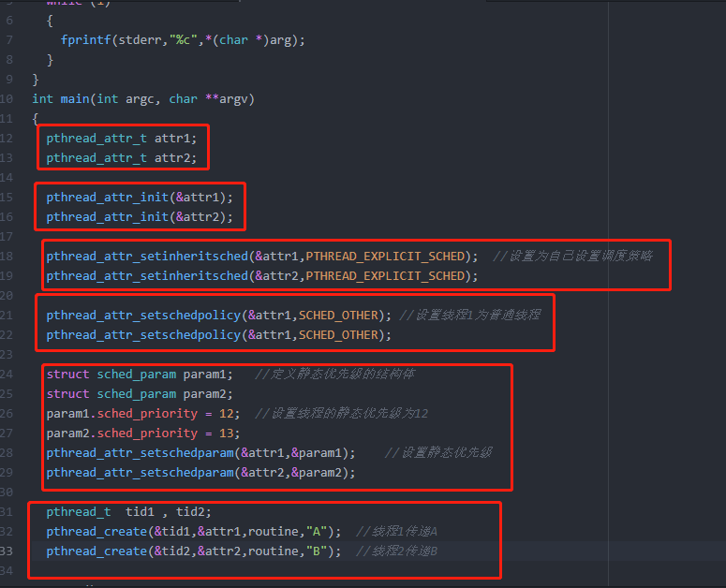Click 'pthread_attr_t attr1;' declaration
Viewport: 726px width, 588px height.
(121, 139)
